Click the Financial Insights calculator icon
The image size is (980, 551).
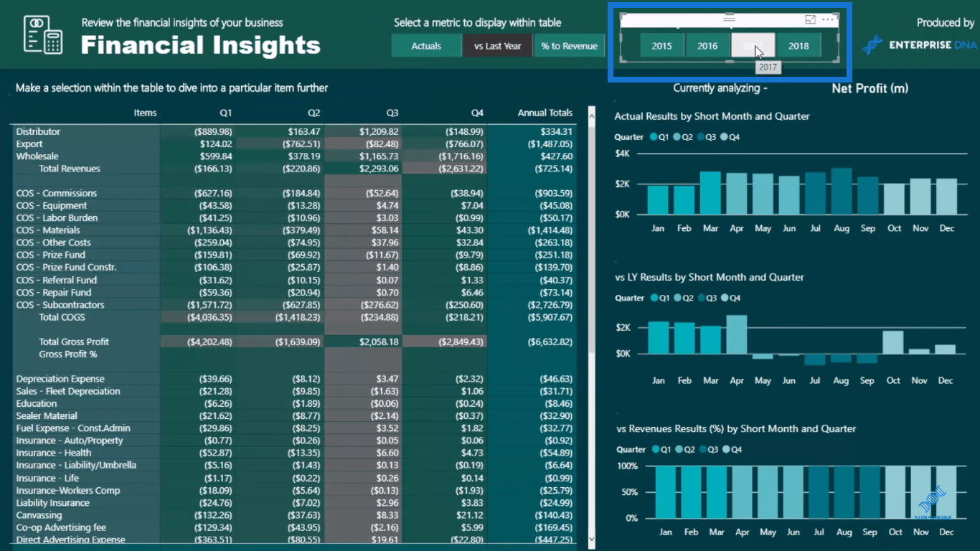coord(42,34)
